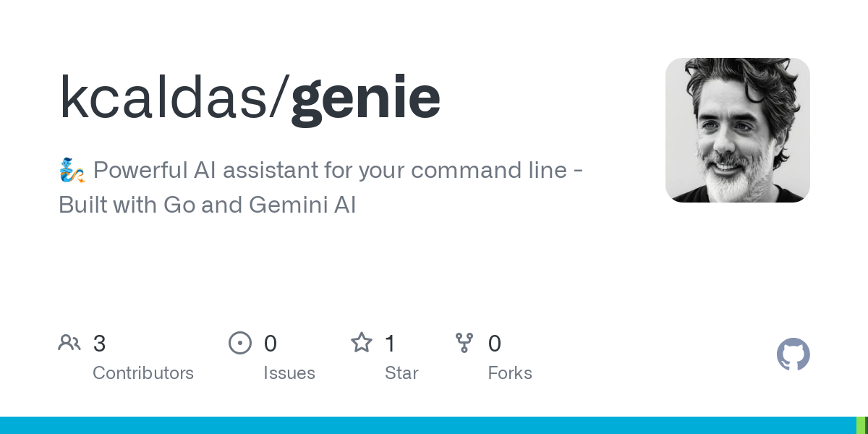Click the star outline icon
Viewport: 868px width, 434px height.
pyautogui.click(x=362, y=342)
